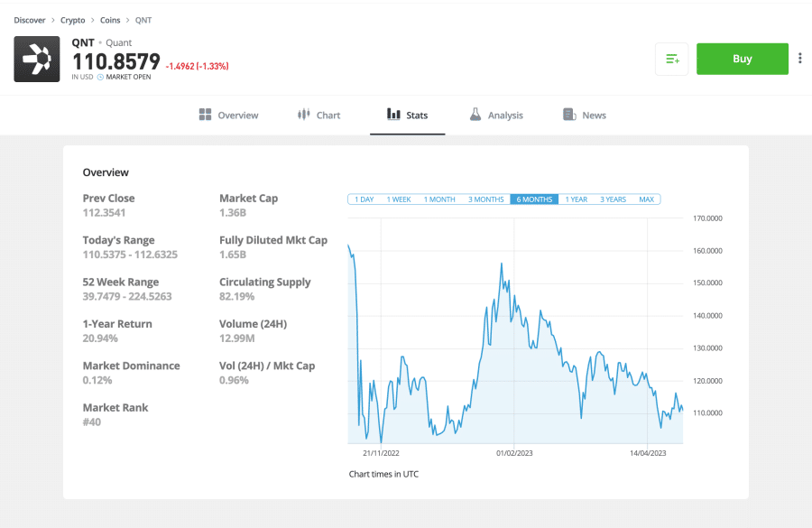Open the Analysis tab
This screenshot has height=528, width=812.
[496, 115]
